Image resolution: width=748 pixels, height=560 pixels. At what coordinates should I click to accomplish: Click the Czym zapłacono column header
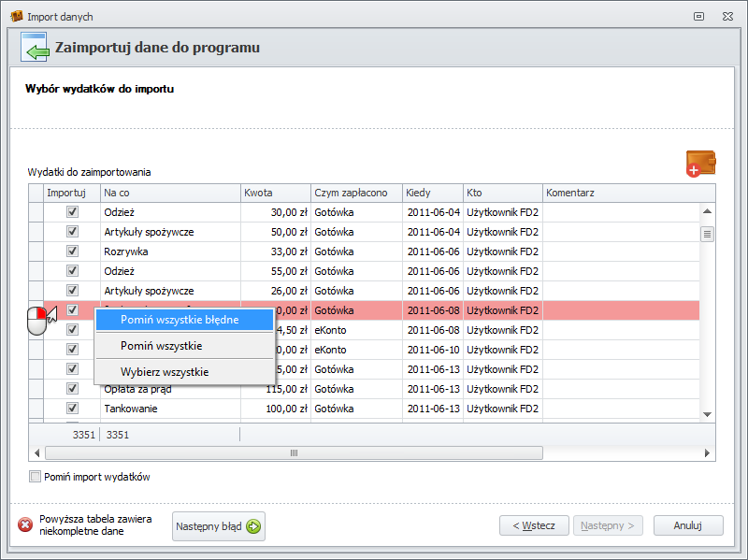click(x=355, y=193)
